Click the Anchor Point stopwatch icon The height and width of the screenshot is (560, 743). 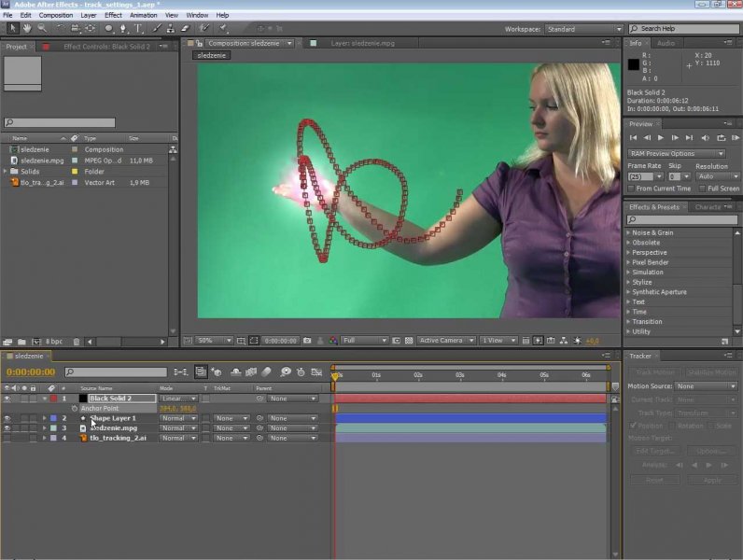click(75, 409)
